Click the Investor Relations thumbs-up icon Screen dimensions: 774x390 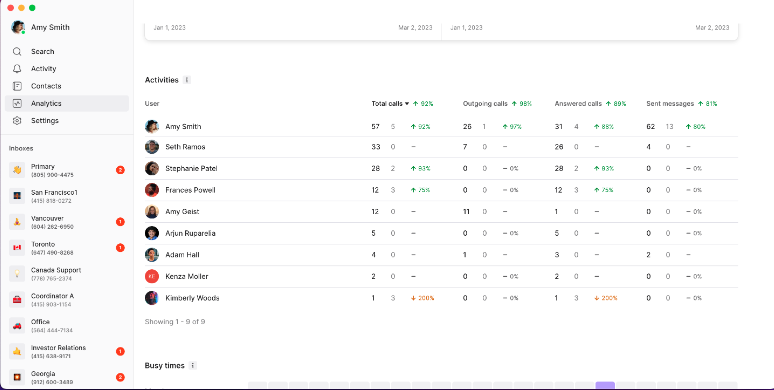coord(17,351)
